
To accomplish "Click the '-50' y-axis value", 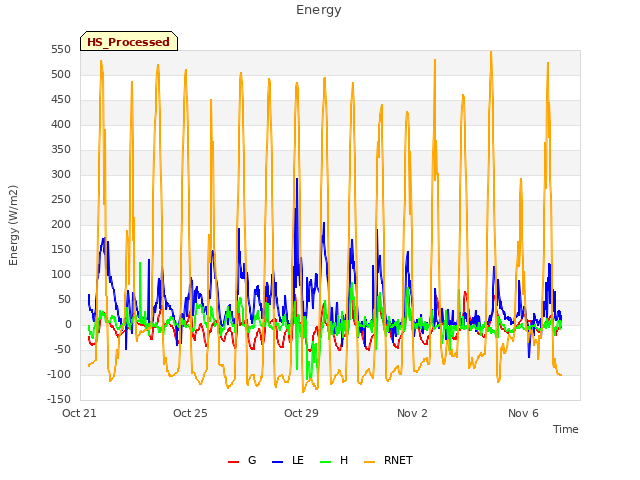I will pyautogui.click(x=62, y=349).
